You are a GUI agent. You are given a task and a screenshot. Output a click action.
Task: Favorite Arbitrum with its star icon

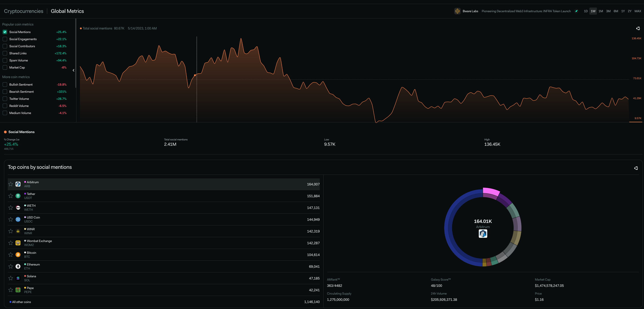pyautogui.click(x=10, y=184)
